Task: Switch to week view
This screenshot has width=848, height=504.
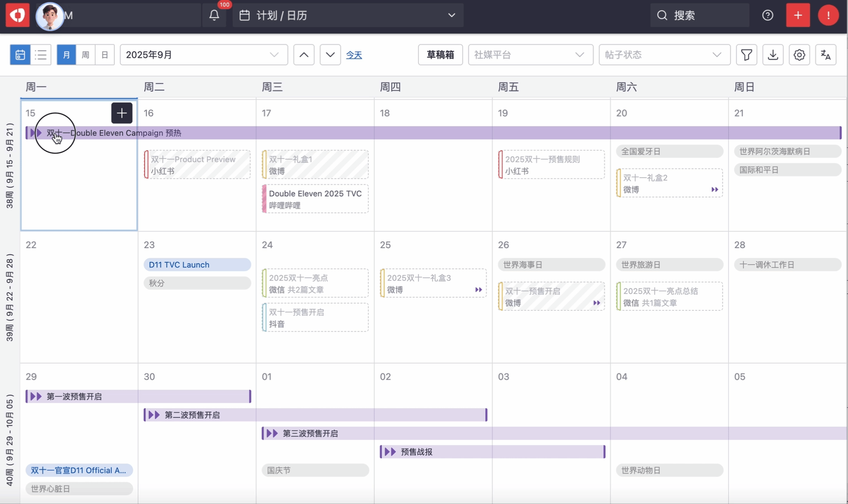Action: click(x=85, y=55)
